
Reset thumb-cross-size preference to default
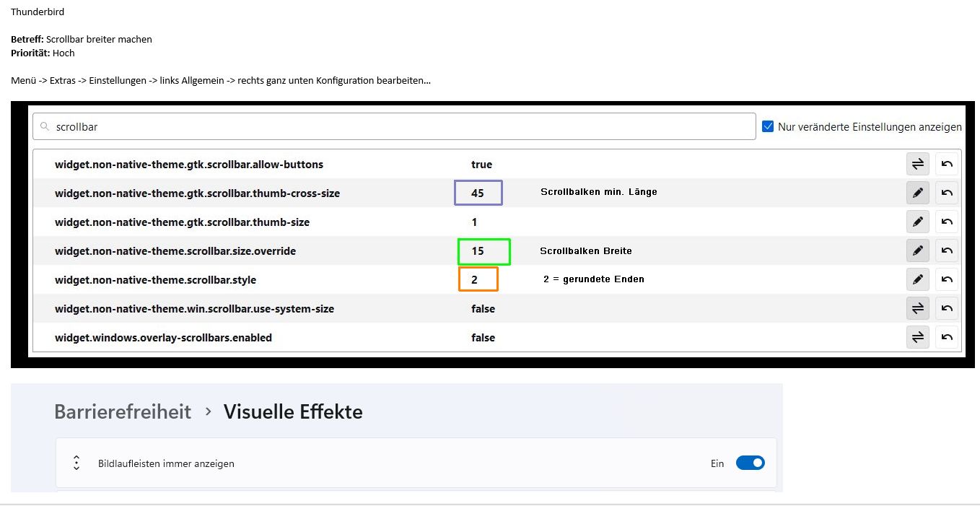[x=947, y=193]
